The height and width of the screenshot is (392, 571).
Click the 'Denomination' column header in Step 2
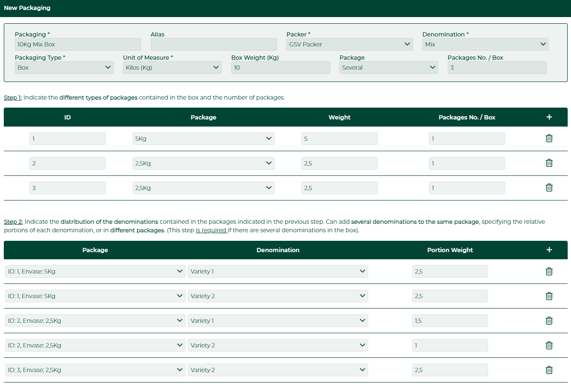pos(278,250)
